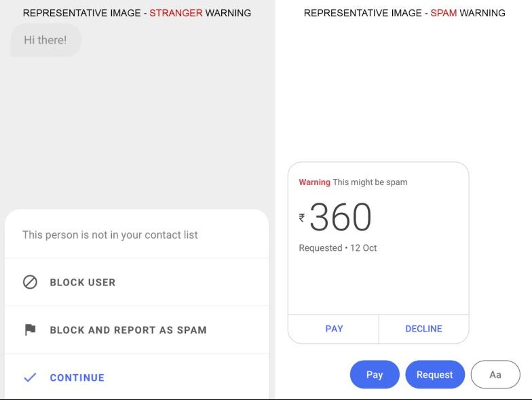Click the block circle-slash icon
The height and width of the screenshot is (400, 532).
coord(30,282)
